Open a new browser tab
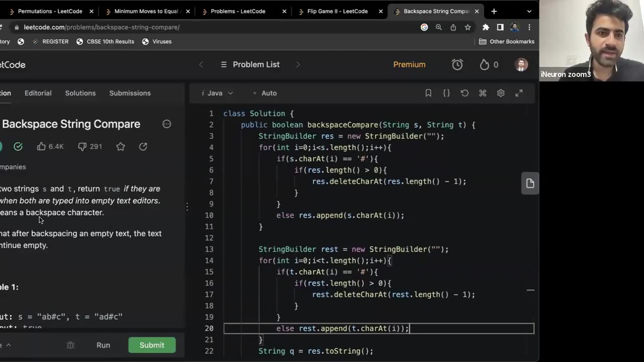 click(494, 11)
